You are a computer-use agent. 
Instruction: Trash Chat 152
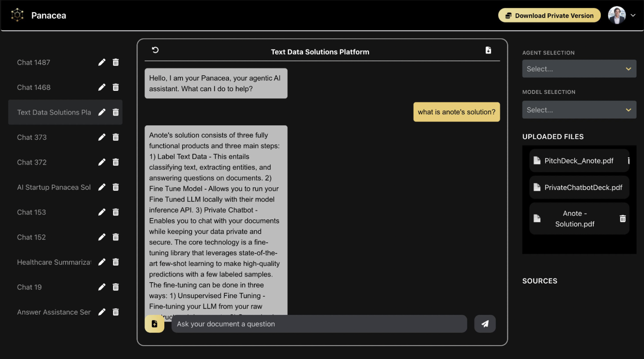[116, 237]
